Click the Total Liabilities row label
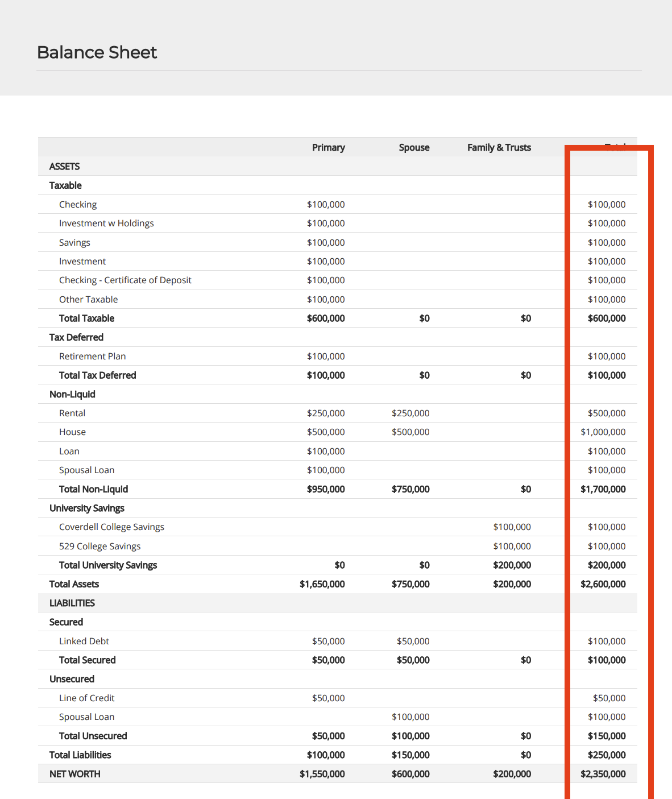 coord(80,755)
